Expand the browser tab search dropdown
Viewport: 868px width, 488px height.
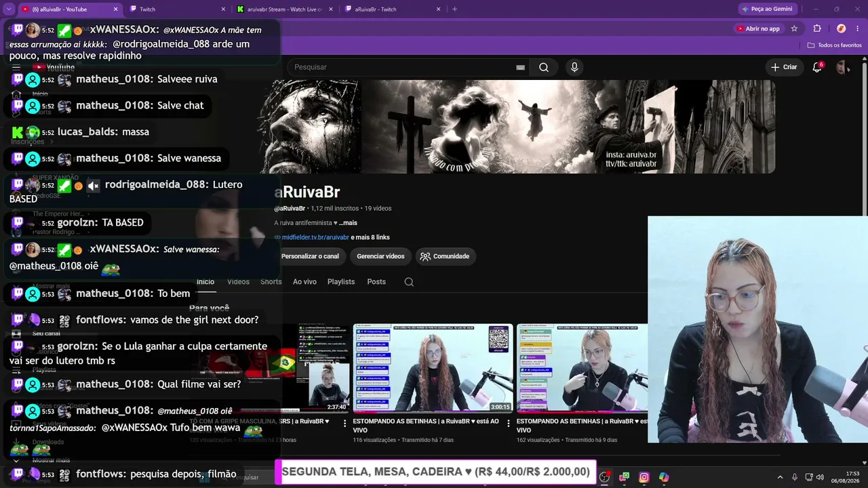tap(9, 9)
